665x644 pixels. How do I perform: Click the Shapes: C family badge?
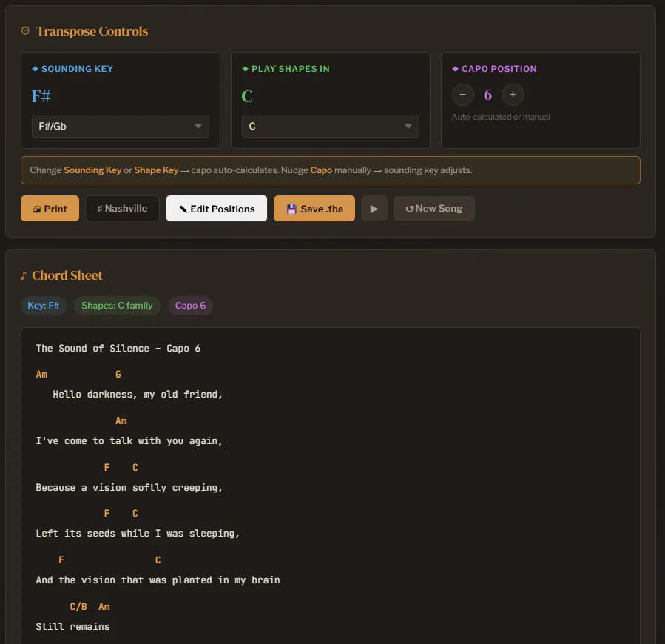click(117, 306)
